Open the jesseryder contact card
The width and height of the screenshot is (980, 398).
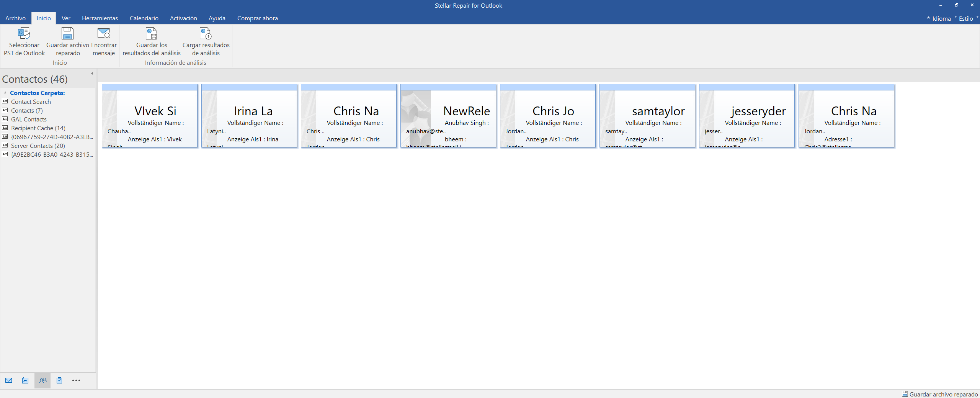[x=747, y=116]
